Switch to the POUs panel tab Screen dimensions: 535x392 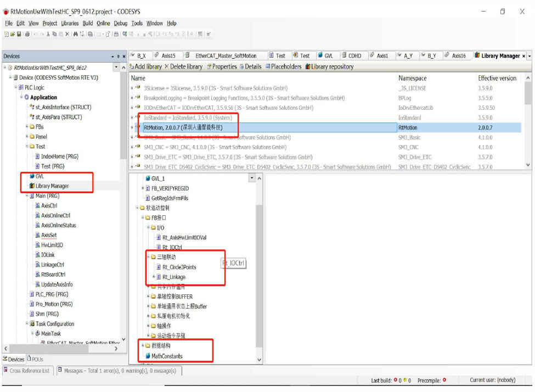point(35,360)
